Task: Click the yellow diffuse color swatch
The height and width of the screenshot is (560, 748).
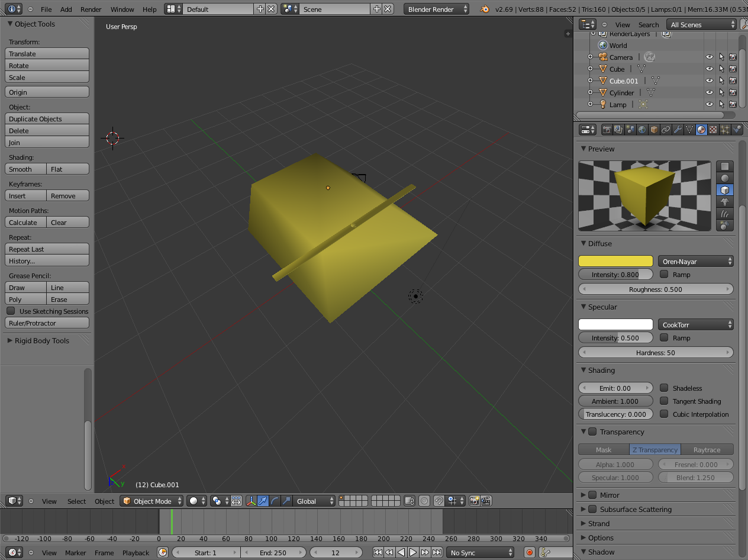Action: [615, 261]
